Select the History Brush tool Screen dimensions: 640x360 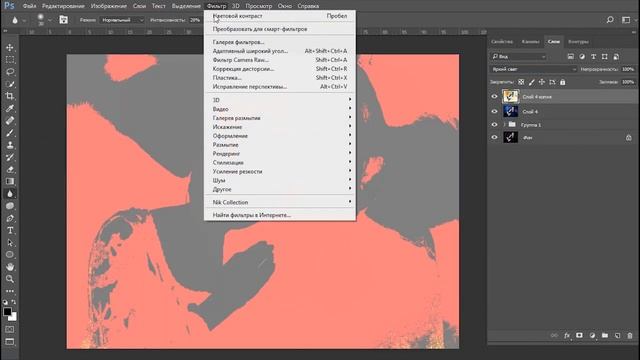point(10,158)
